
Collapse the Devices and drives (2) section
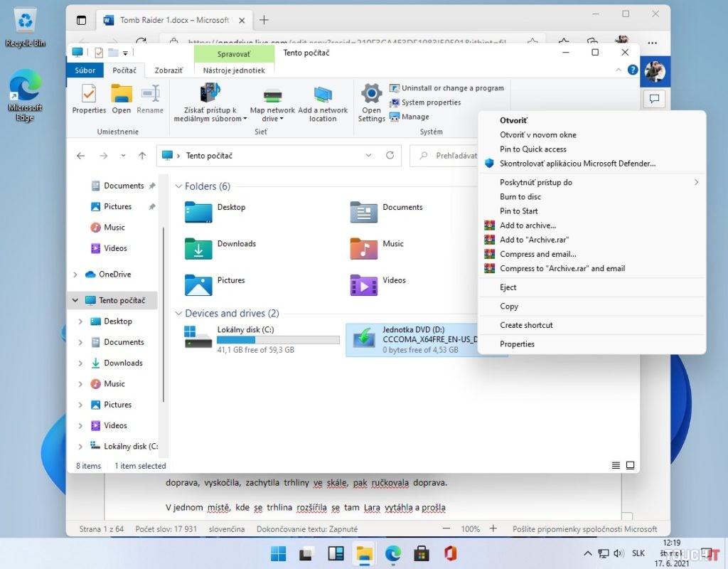tap(178, 313)
